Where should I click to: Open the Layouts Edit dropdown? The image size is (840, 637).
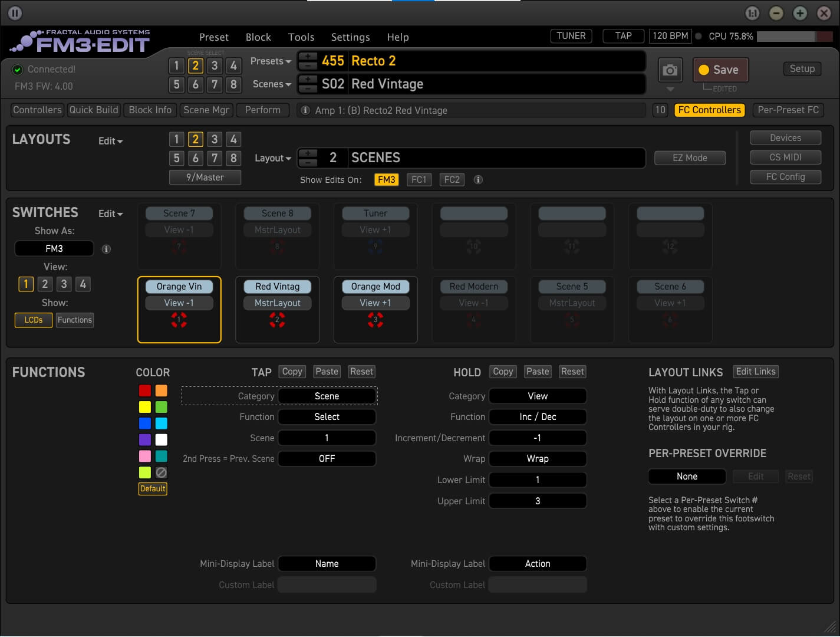[110, 141]
